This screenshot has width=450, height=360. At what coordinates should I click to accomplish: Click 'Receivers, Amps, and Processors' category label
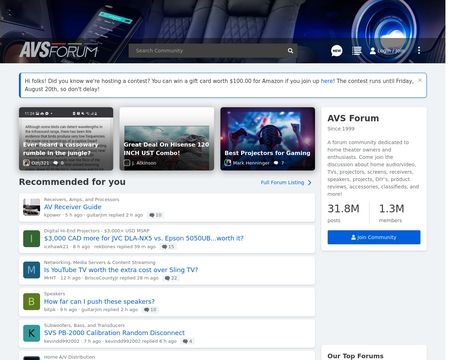pos(81,199)
